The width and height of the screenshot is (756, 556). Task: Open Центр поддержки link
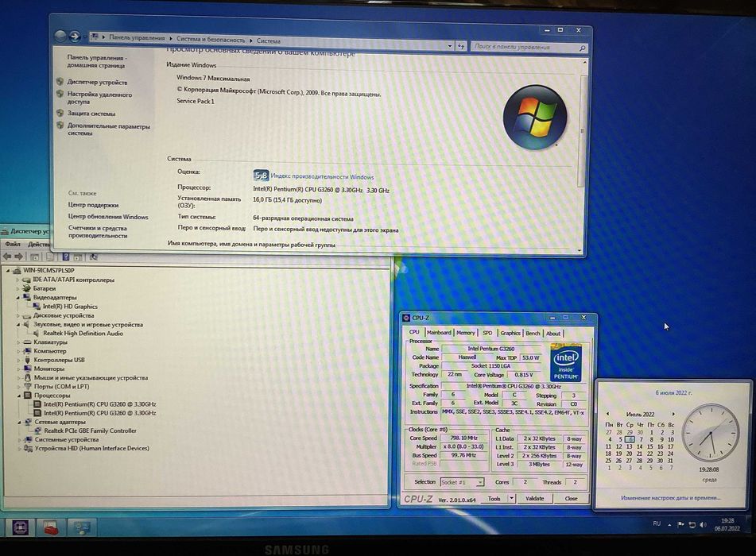point(93,205)
